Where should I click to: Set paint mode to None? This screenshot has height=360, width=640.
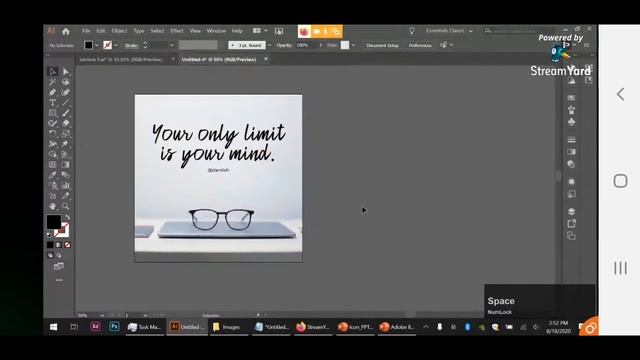[67, 245]
